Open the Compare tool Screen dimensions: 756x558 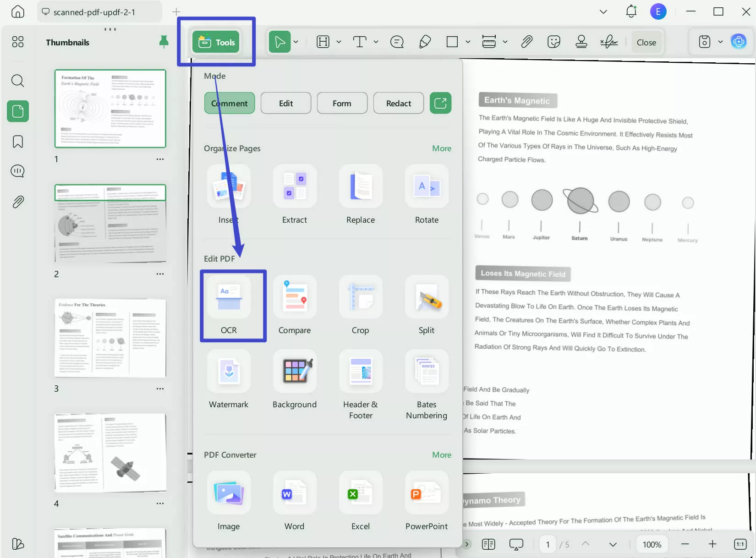click(x=295, y=305)
